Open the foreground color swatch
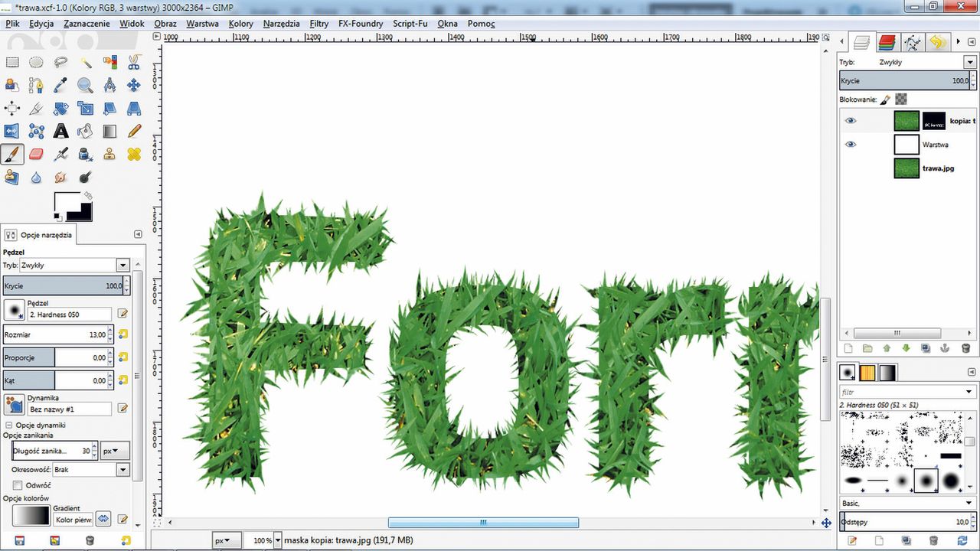Screen dimensions: 980x551 click(x=67, y=202)
